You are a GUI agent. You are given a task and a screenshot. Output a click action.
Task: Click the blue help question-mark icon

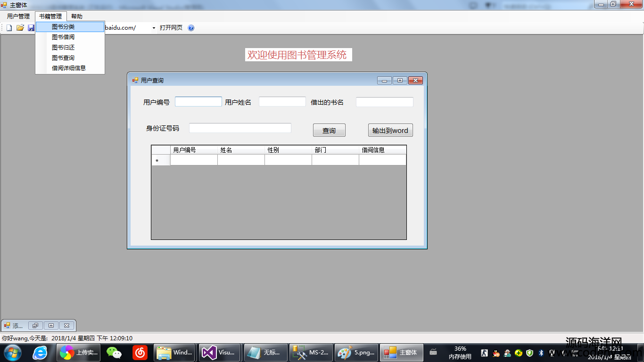[191, 28]
